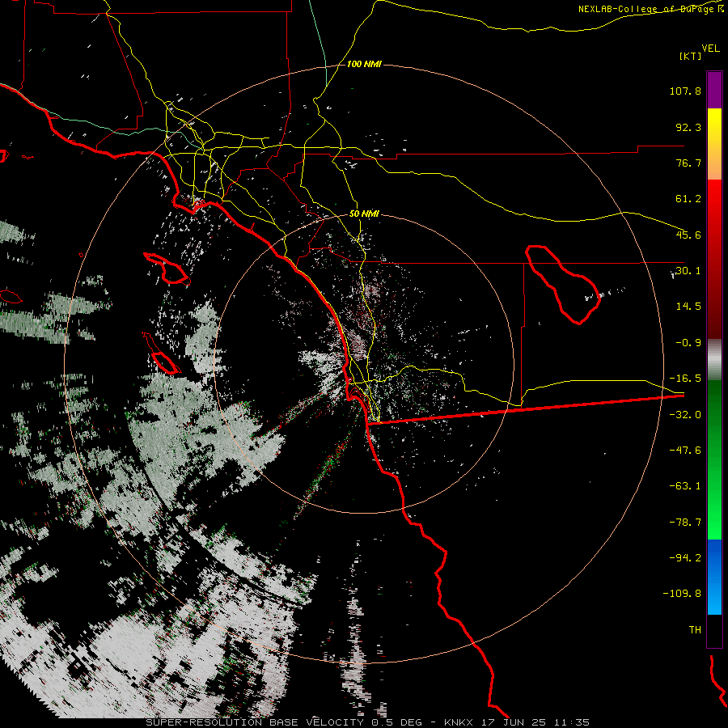The width and height of the screenshot is (728, 728).
Task: Select the -32.0 legend value
Action: tap(685, 414)
